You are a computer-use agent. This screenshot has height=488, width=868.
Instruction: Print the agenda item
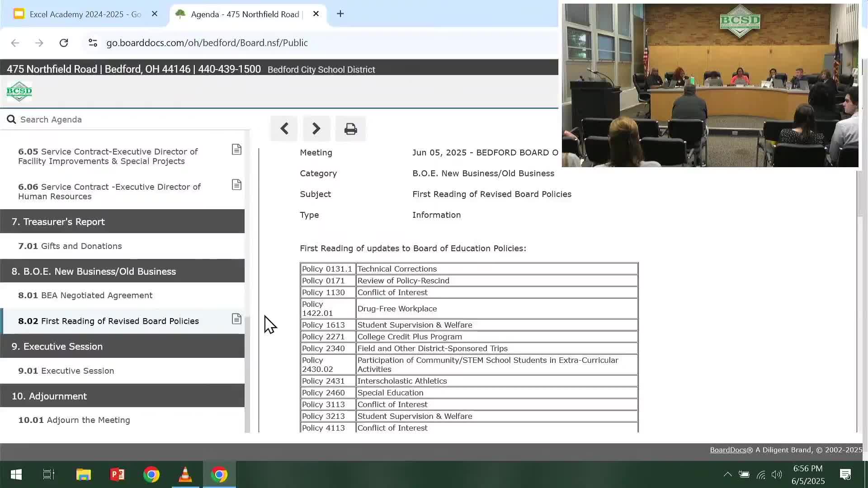pyautogui.click(x=350, y=129)
